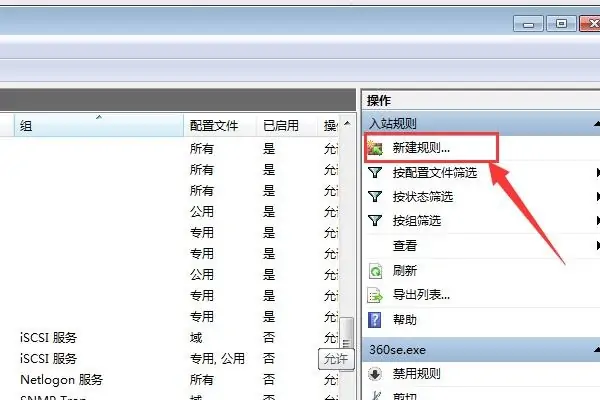Viewport: 600px width, 400px height.
Task: Minimize the firewall window
Action: (x=528, y=24)
